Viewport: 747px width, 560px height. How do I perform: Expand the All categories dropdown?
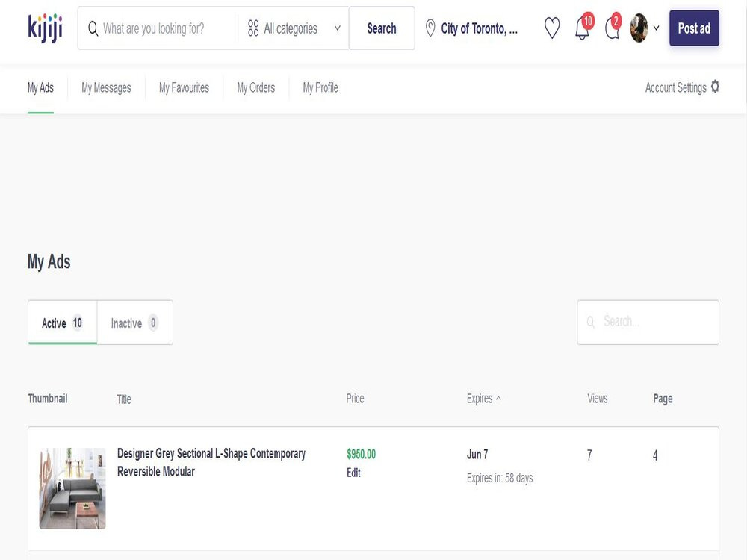(294, 28)
